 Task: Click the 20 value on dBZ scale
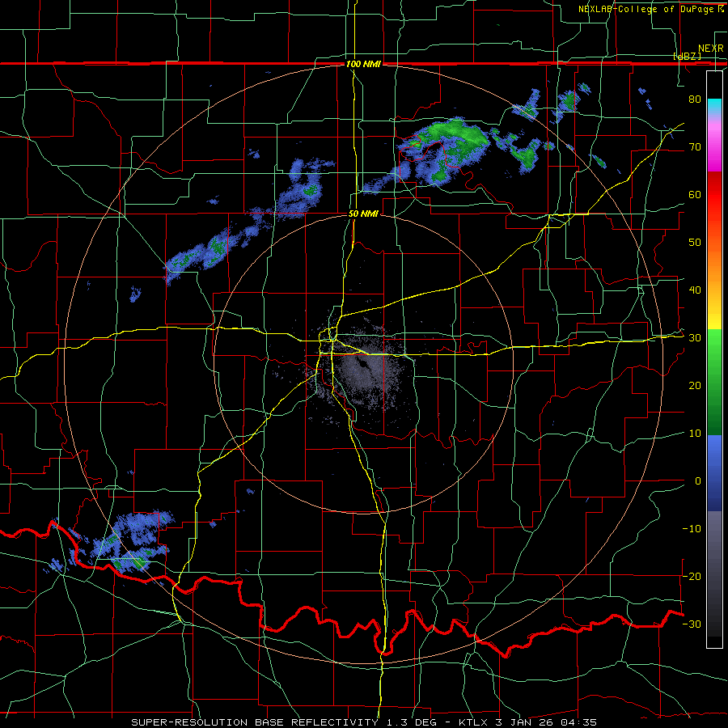click(x=695, y=386)
